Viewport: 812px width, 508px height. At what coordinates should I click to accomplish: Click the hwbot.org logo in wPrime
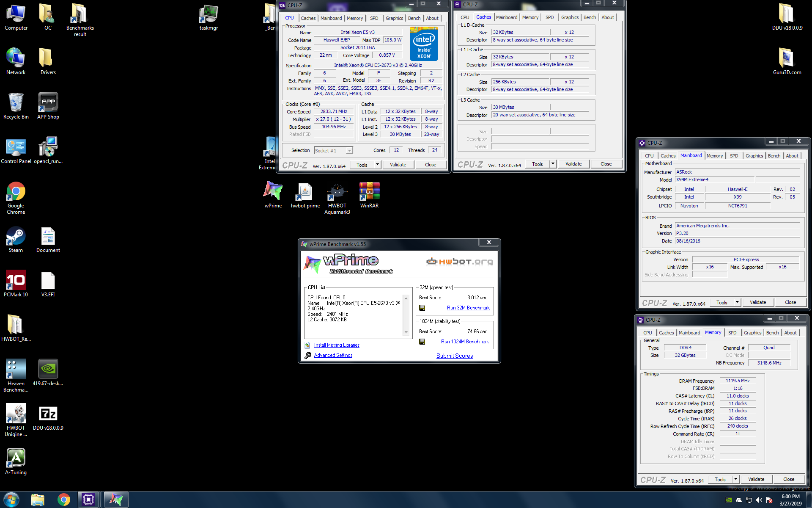[459, 261]
